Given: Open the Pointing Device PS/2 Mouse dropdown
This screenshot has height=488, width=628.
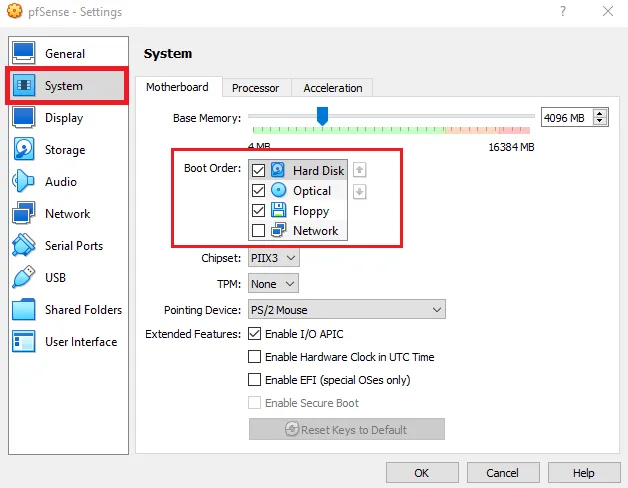Looking at the screenshot, I should pos(346,309).
